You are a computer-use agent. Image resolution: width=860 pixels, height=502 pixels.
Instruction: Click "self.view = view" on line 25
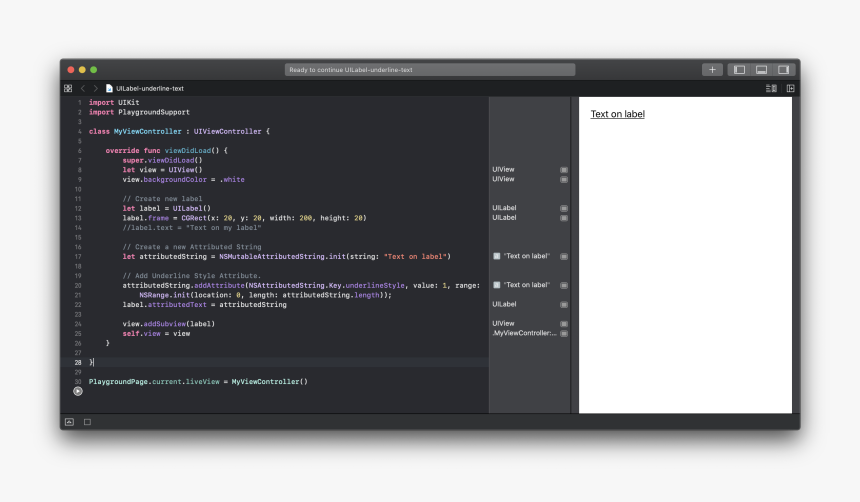pyautogui.click(x=156, y=334)
